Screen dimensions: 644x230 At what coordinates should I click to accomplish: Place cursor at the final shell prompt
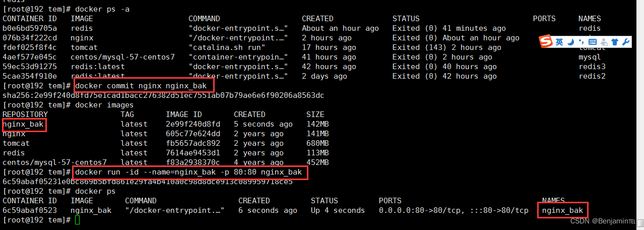(x=77, y=220)
